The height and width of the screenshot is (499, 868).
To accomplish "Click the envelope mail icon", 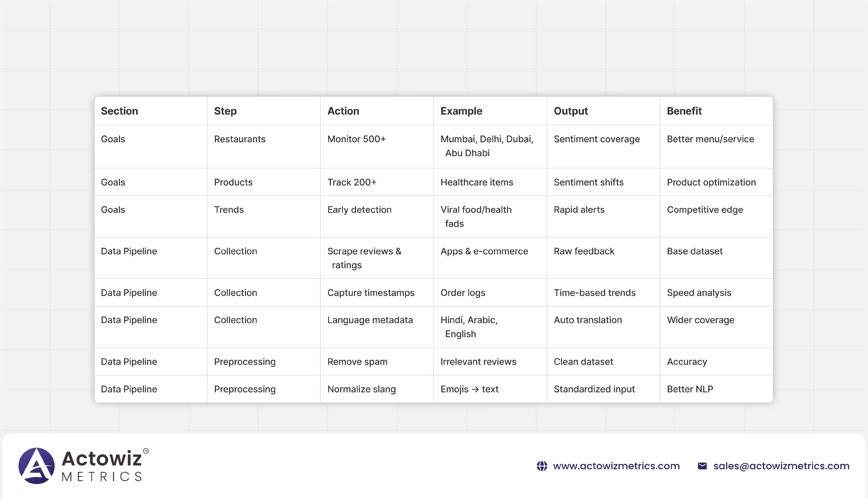I will [702, 466].
